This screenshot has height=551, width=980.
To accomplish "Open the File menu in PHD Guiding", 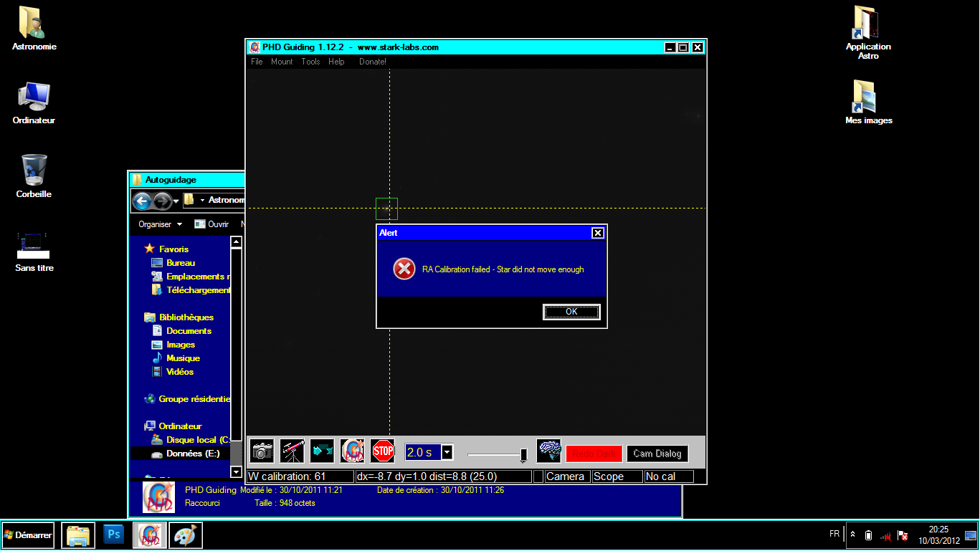I will point(257,62).
